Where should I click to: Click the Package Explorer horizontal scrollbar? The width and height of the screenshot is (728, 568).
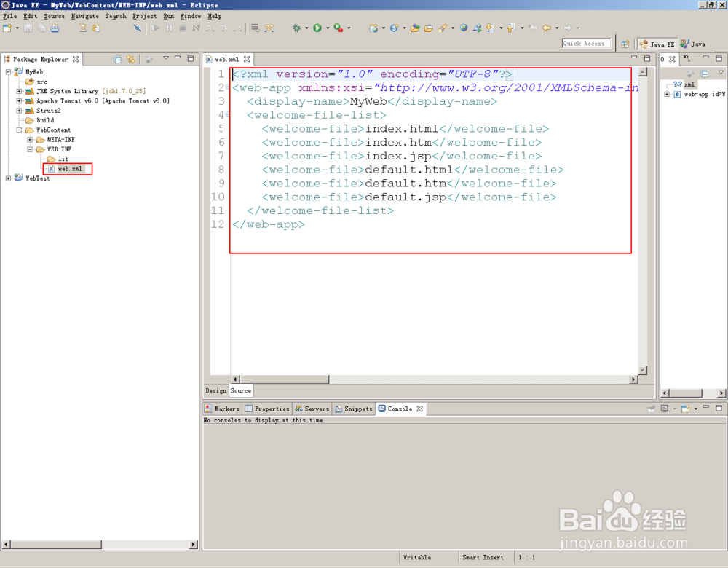click(56, 544)
